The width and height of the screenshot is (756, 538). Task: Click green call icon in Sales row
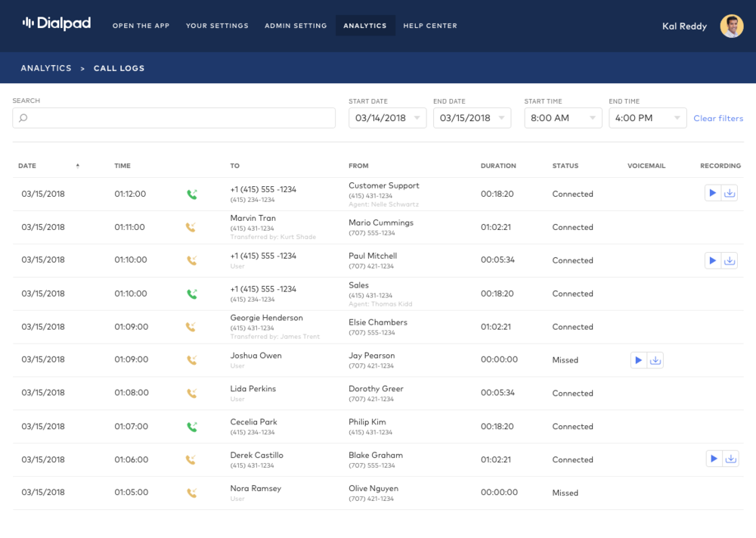(192, 294)
